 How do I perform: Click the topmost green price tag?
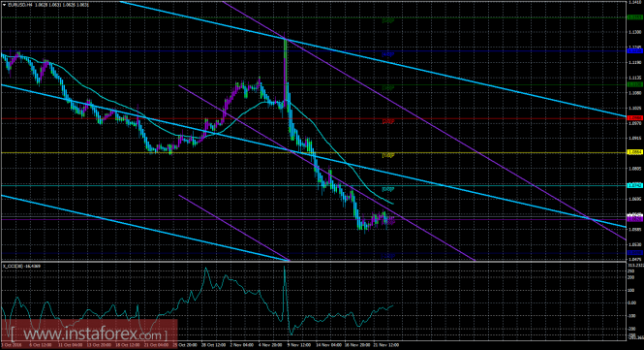tap(634, 17)
